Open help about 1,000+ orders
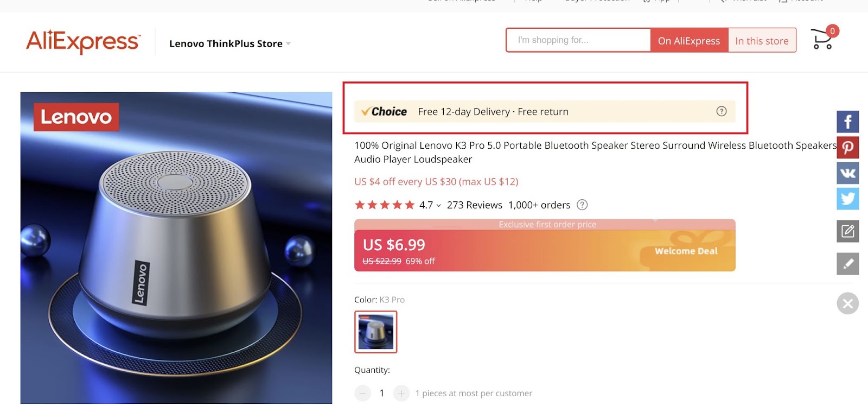The image size is (868, 406). click(582, 205)
